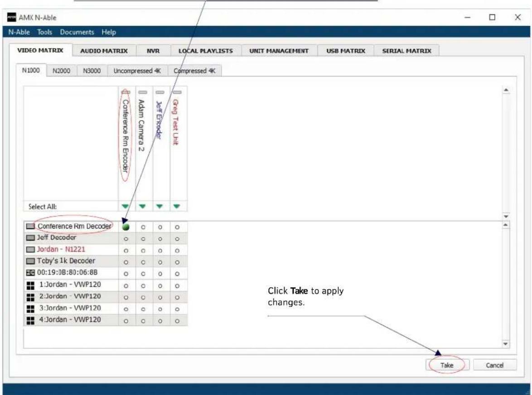Select All arrow under Conference Rm Encoder
Viewport: 532px width, 395px height.
(125, 206)
